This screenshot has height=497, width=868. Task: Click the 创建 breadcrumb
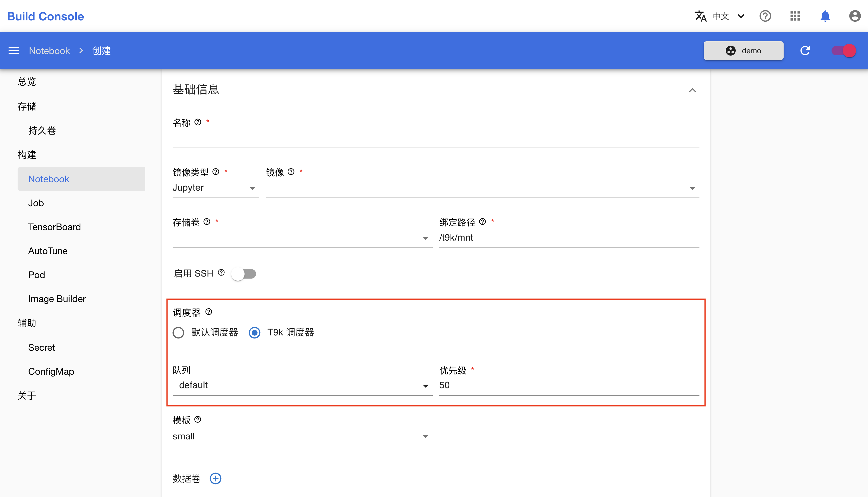coord(101,50)
